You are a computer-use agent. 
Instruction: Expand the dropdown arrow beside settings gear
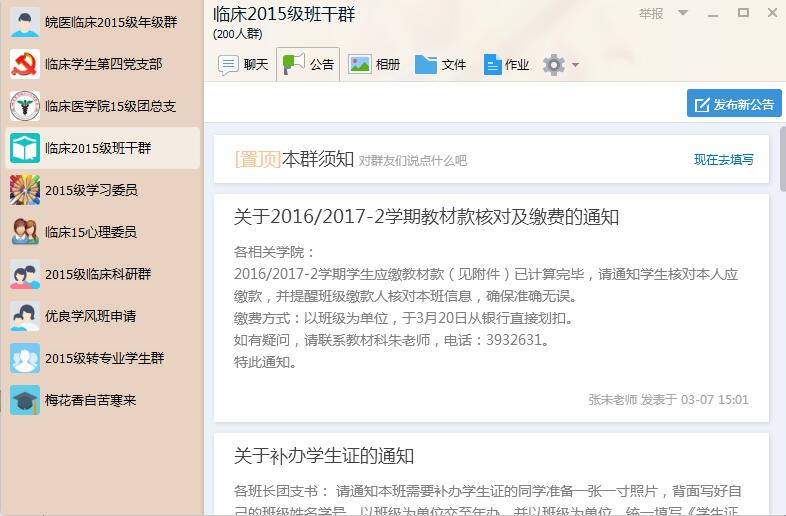(x=575, y=66)
